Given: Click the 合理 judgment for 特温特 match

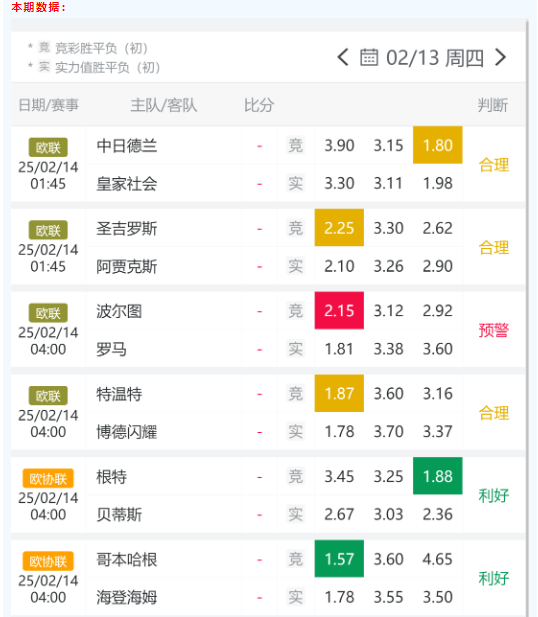Looking at the screenshot, I should coord(494,413).
